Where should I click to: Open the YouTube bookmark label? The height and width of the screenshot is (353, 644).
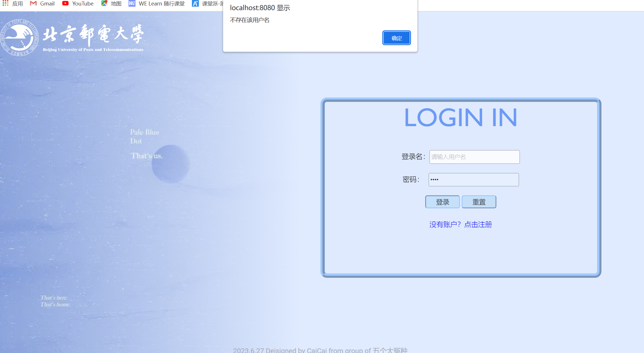click(x=83, y=3)
